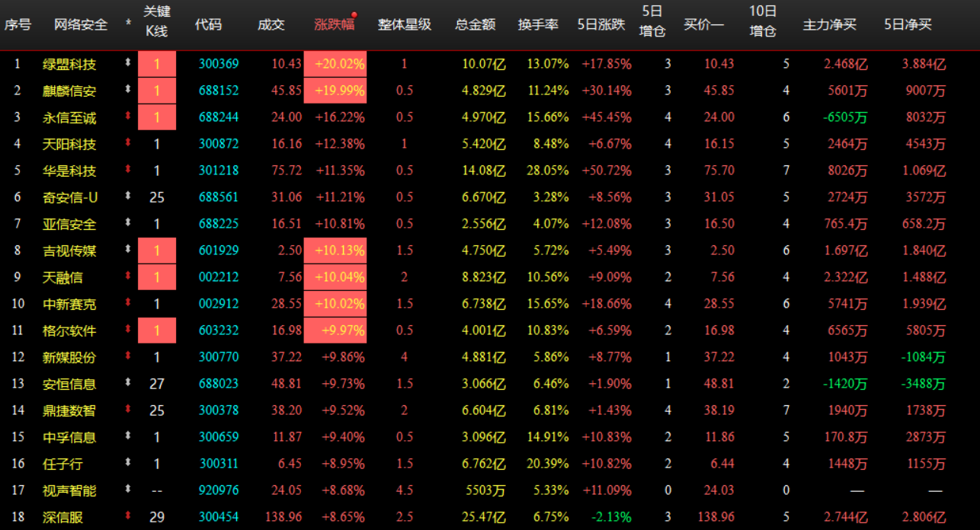Select stock name 任子行
Screen dimensions: 980x530
click(x=62, y=465)
